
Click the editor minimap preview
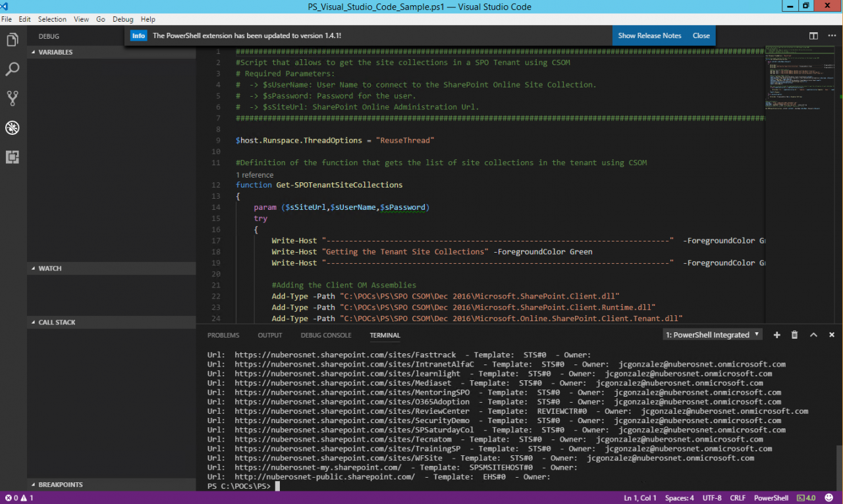click(799, 78)
